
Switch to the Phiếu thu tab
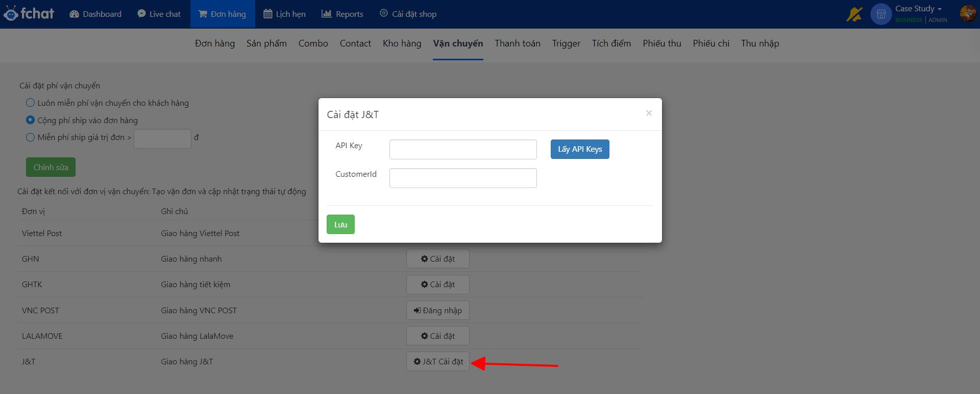tap(662, 43)
